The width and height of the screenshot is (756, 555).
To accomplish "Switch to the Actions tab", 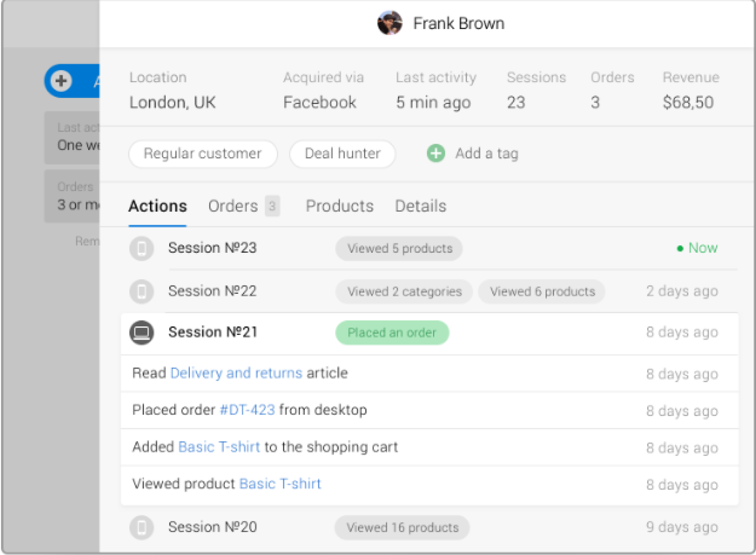I will point(157,206).
